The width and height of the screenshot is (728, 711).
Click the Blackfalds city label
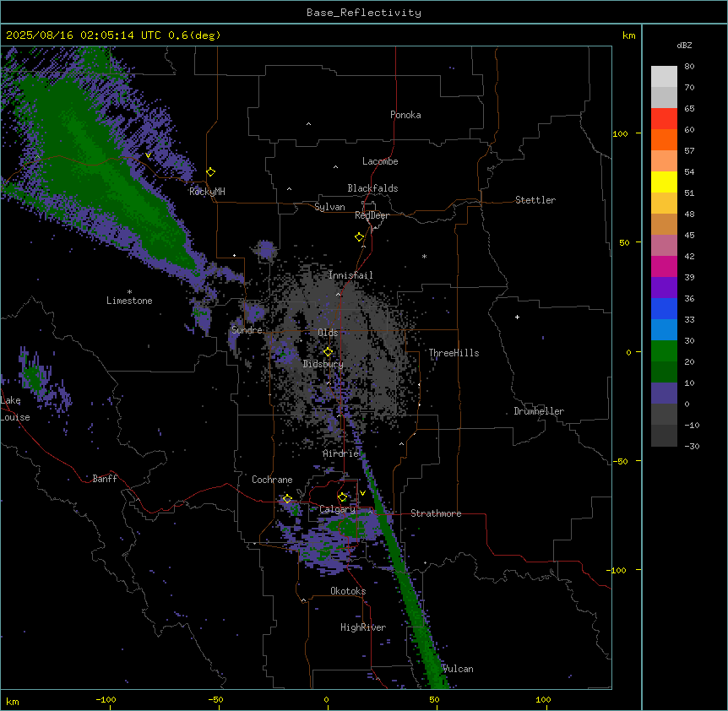point(372,188)
